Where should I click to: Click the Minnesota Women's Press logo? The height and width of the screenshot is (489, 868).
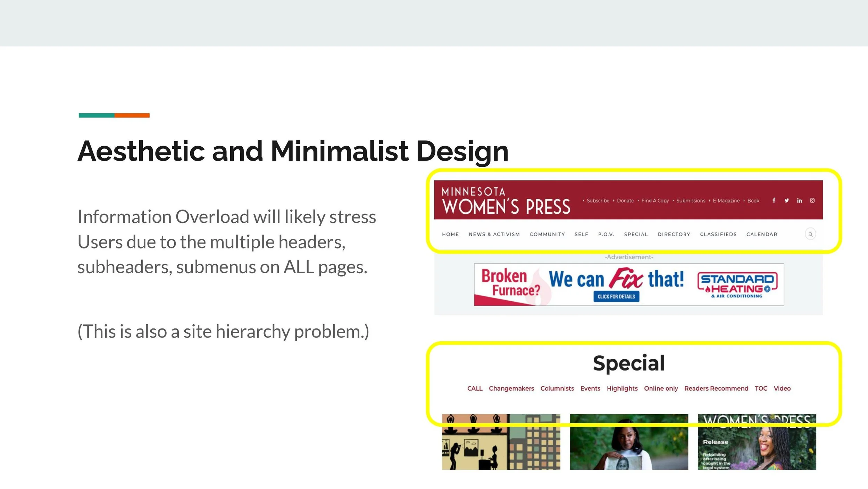pyautogui.click(x=506, y=201)
